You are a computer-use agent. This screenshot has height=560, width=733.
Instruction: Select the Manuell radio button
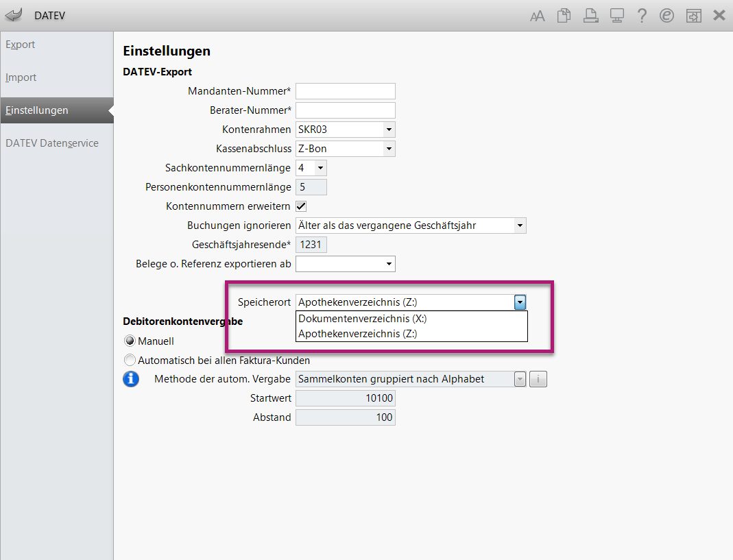click(x=130, y=341)
